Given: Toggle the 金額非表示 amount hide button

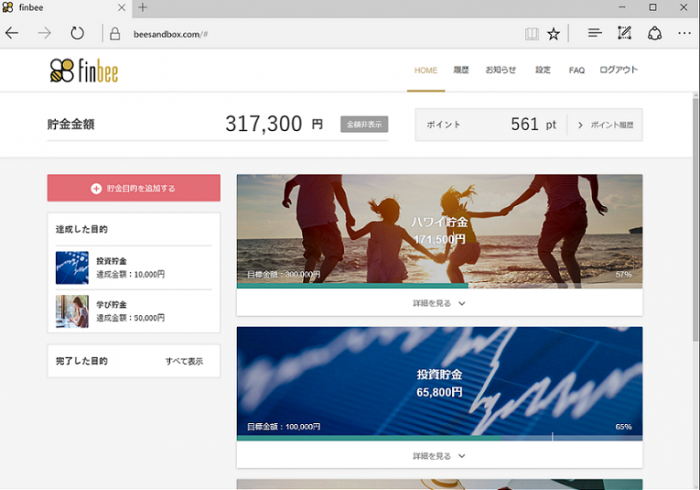Looking at the screenshot, I should 364,124.
